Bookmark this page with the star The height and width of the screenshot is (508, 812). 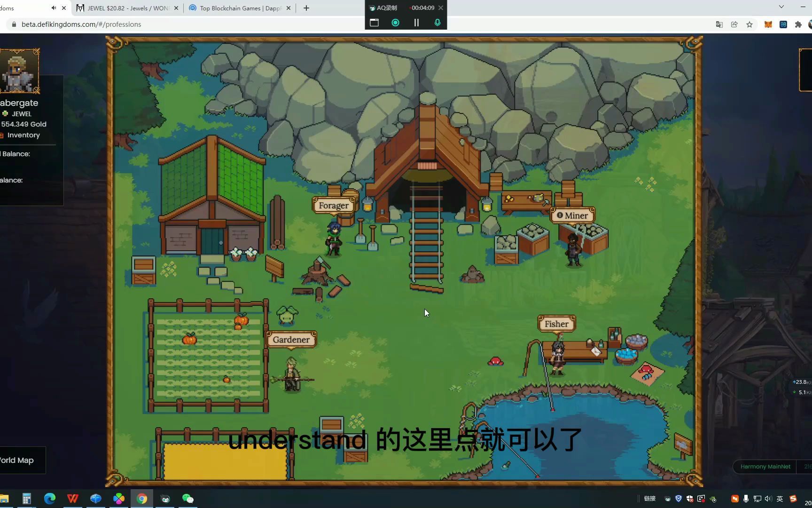coord(750,24)
